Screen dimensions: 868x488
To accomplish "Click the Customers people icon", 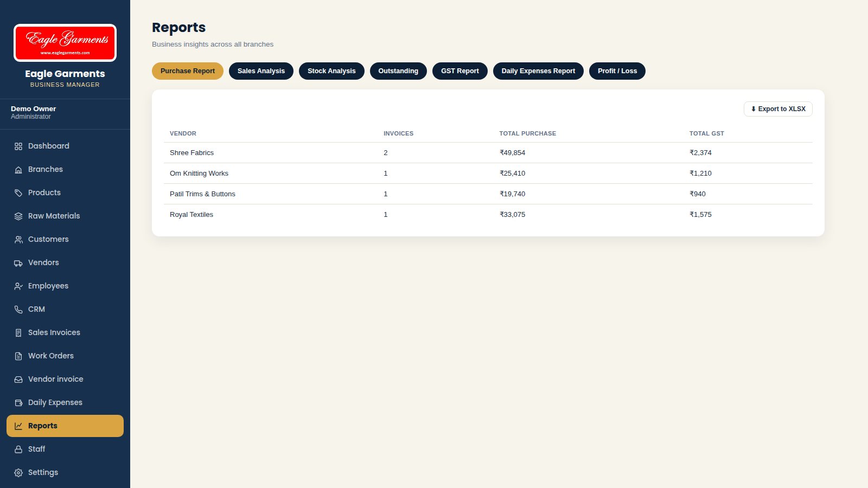I will (18, 240).
